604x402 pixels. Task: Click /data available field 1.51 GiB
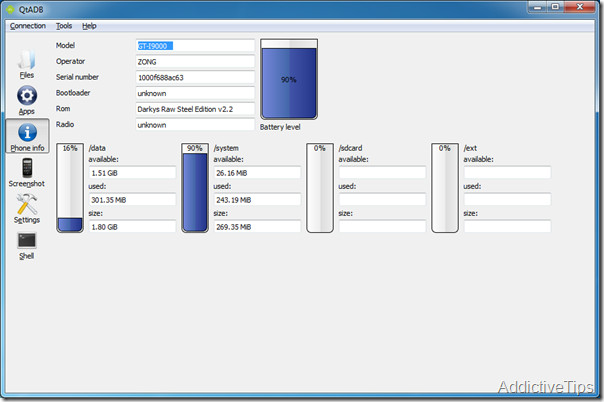(132, 173)
